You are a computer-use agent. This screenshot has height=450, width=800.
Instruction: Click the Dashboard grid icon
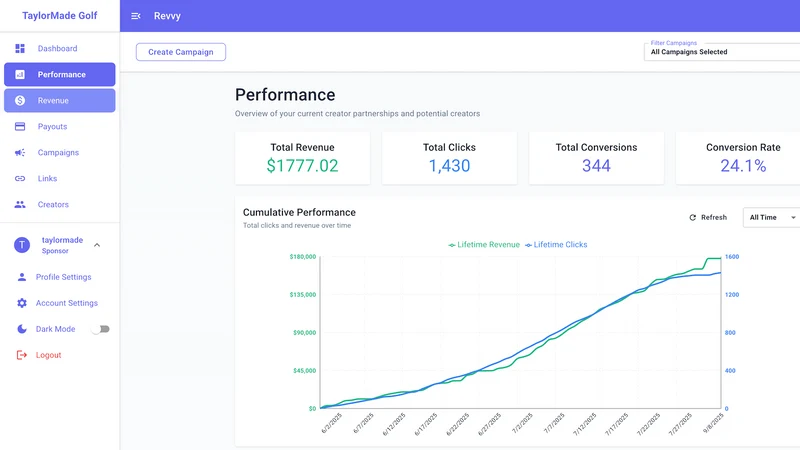[x=20, y=48]
